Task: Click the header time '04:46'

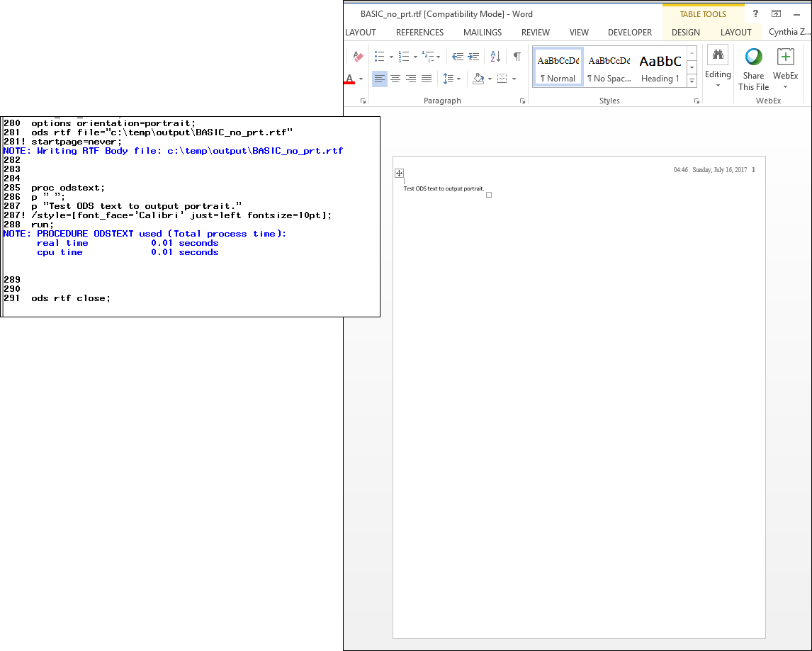Action: tap(680, 170)
